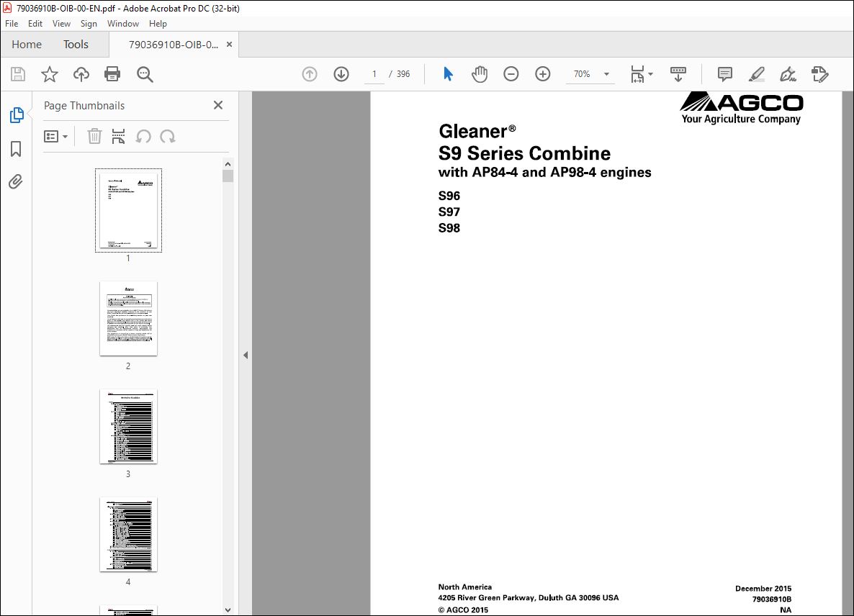Click the '© AGCO 2015' copyright text
Screen dimensions: 854x616
(463, 610)
